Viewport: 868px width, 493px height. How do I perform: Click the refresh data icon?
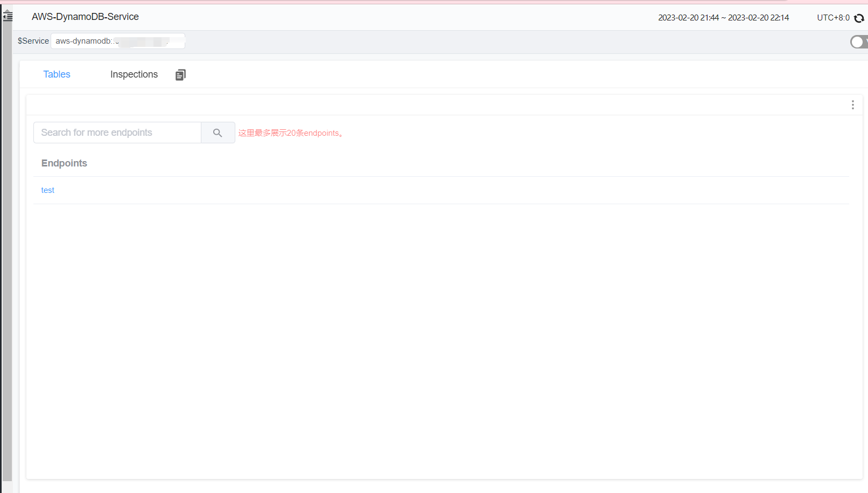tap(859, 18)
